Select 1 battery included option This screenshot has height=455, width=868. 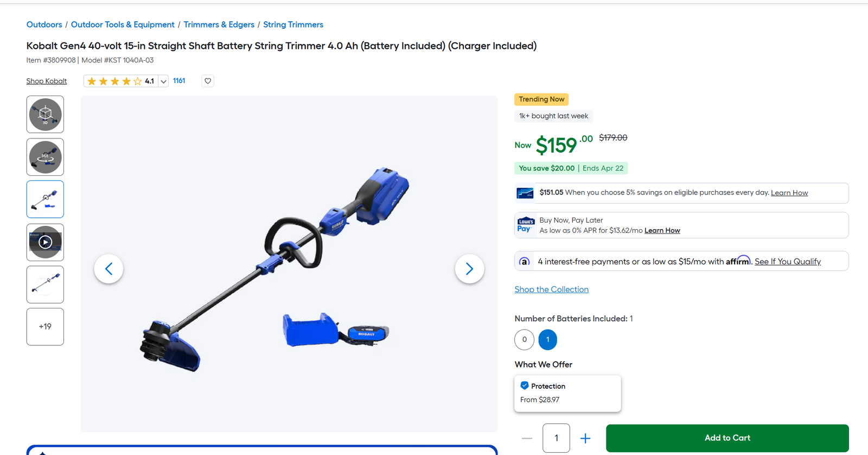(548, 339)
